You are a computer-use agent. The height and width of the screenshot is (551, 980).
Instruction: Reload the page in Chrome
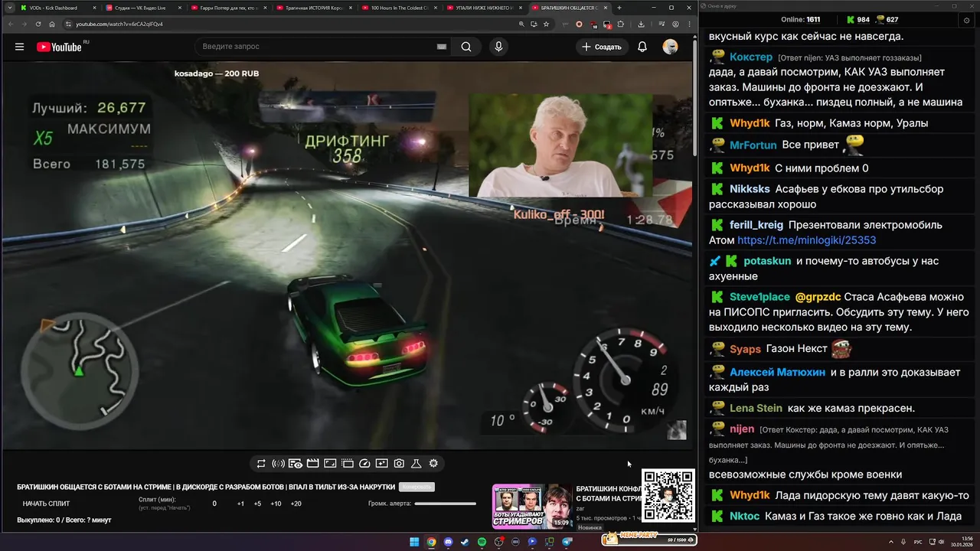click(38, 24)
